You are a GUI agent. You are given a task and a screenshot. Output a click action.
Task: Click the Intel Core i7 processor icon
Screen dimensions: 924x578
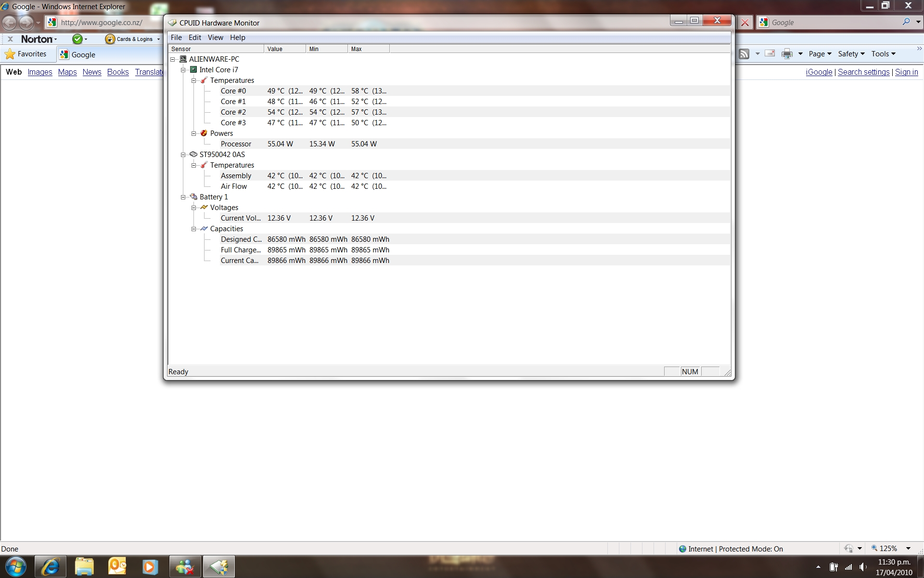point(193,70)
